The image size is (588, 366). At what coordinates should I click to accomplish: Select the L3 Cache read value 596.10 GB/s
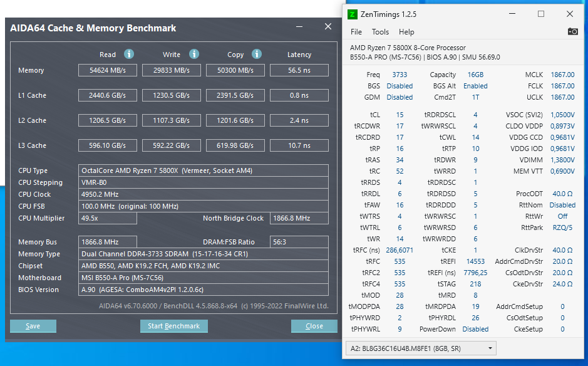[108, 145]
